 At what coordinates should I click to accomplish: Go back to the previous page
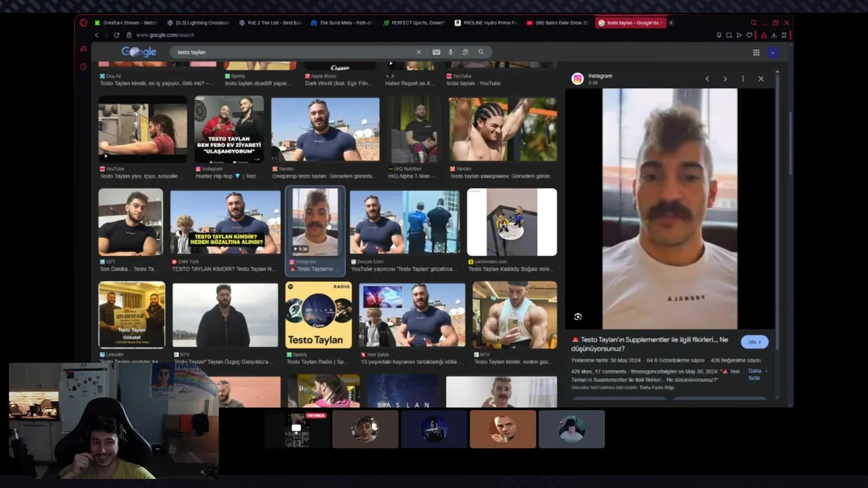tap(96, 35)
